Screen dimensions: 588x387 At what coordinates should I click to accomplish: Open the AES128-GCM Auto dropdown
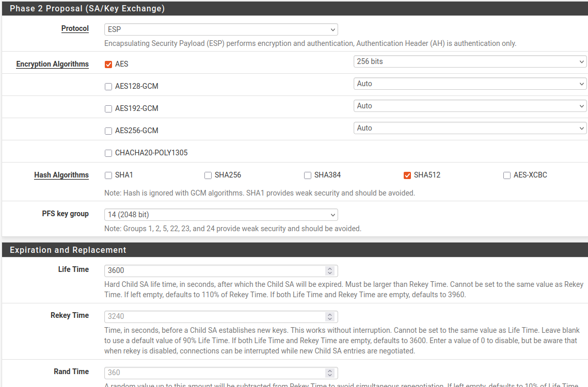[x=470, y=84]
